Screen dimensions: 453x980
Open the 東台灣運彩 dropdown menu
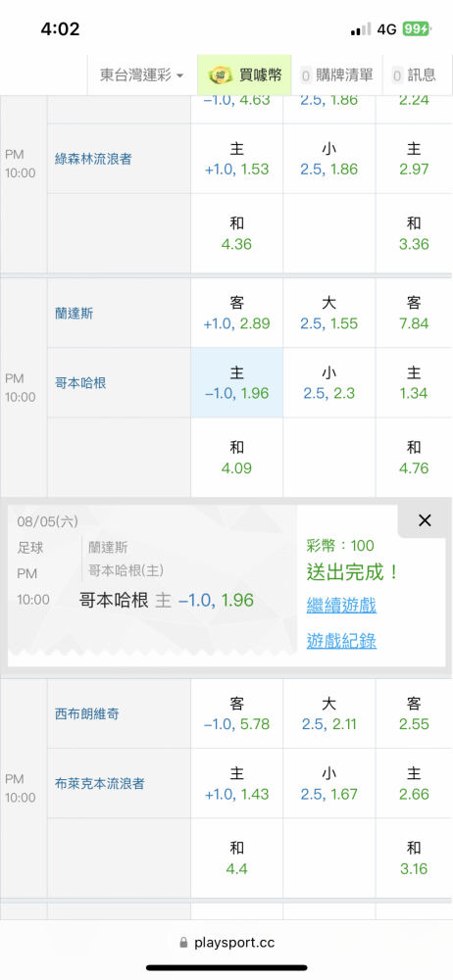[x=142, y=75]
